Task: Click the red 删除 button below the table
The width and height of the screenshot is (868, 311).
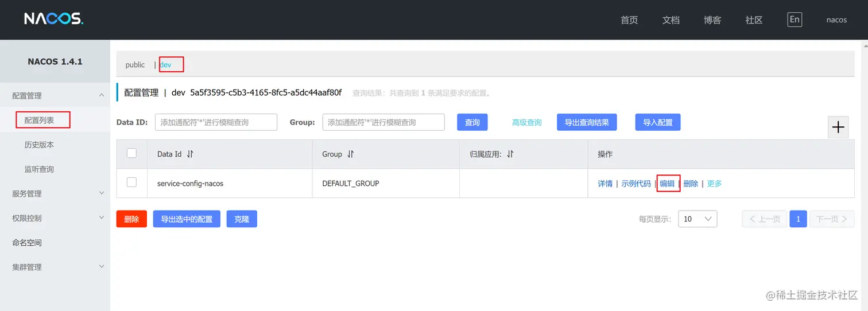Action: 131,219
